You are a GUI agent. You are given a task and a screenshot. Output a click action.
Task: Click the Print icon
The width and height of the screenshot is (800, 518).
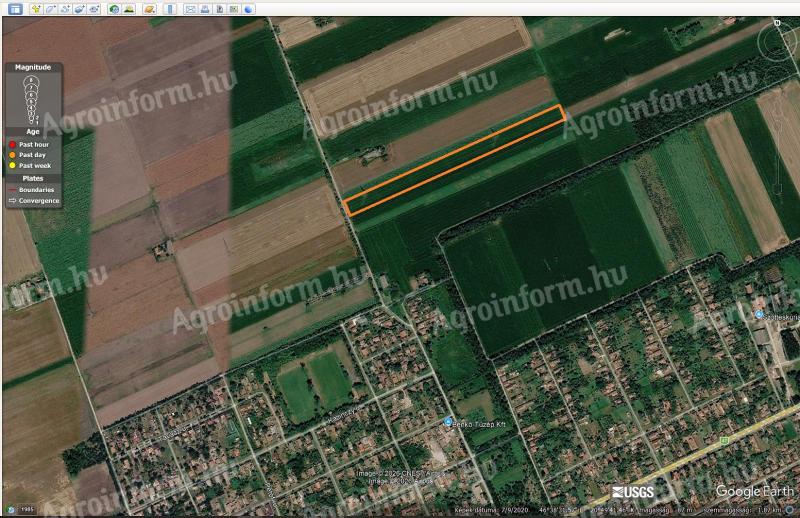click(205, 9)
